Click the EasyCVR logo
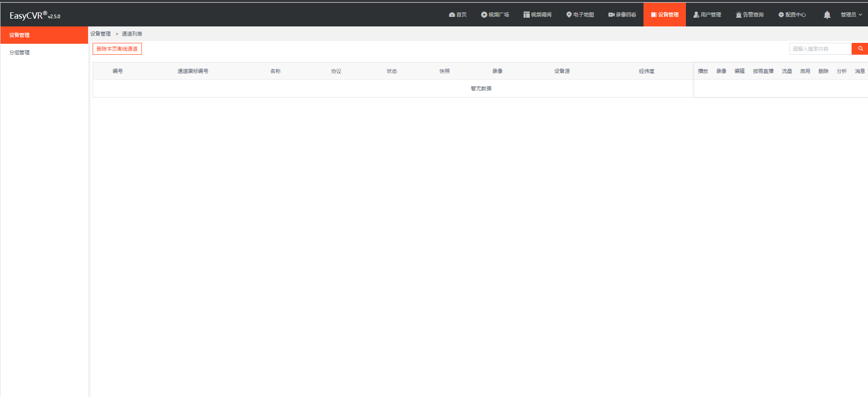This screenshot has width=868, height=397. (x=35, y=15)
